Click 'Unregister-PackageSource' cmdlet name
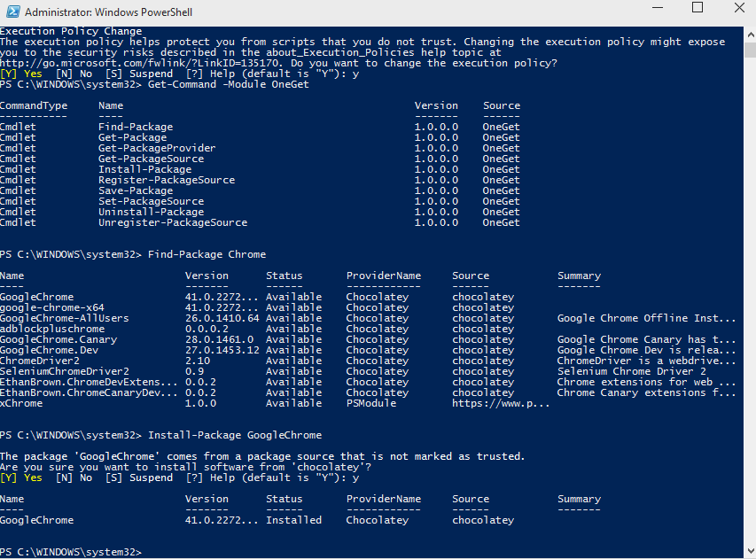 173,222
